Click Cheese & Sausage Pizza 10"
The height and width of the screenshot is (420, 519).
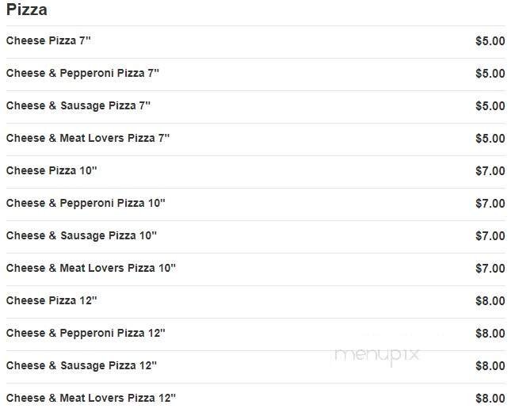click(x=82, y=235)
